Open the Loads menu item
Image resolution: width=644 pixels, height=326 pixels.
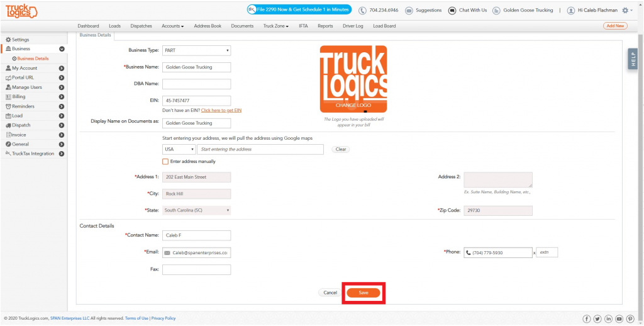point(114,26)
